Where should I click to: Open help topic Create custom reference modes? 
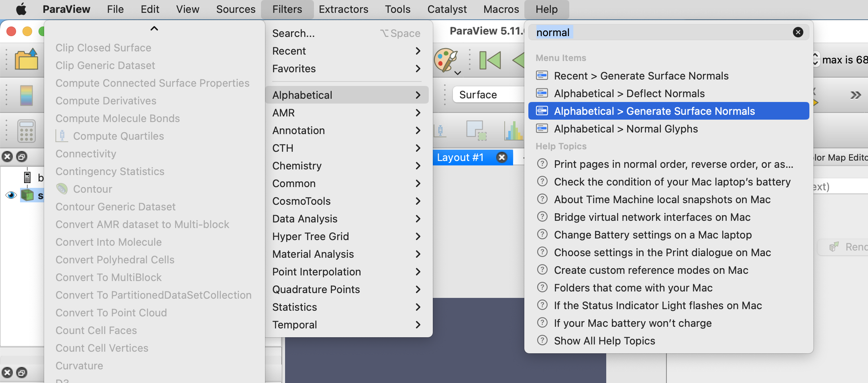click(668, 270)
